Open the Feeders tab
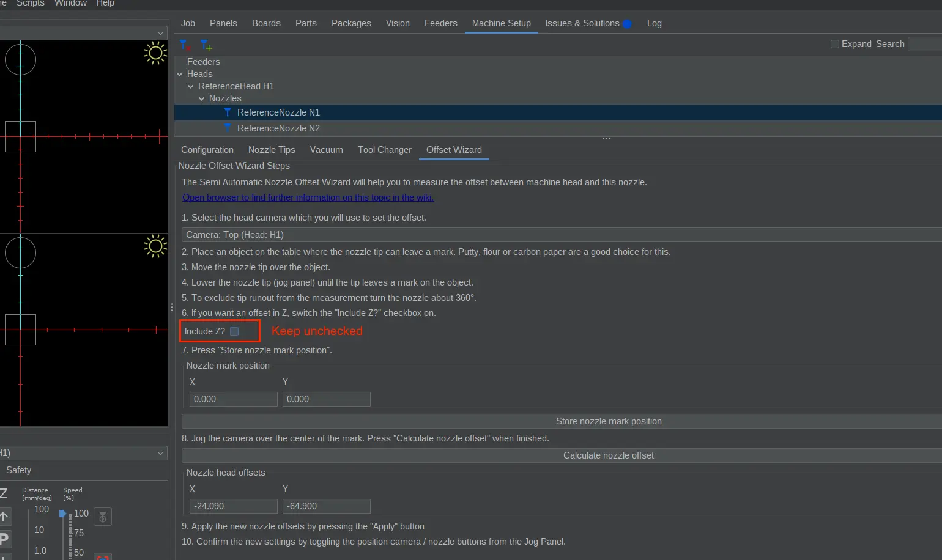Viewport: 942px width, 560px height. [x=440, y=23]
